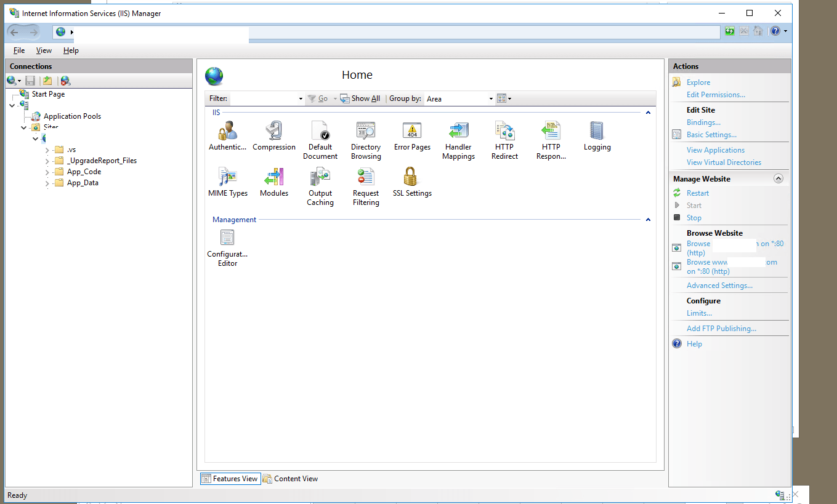Viewport: 837px width, 504px height.
Task: Open the Error Pages feature
Action: tap(412, 135)
